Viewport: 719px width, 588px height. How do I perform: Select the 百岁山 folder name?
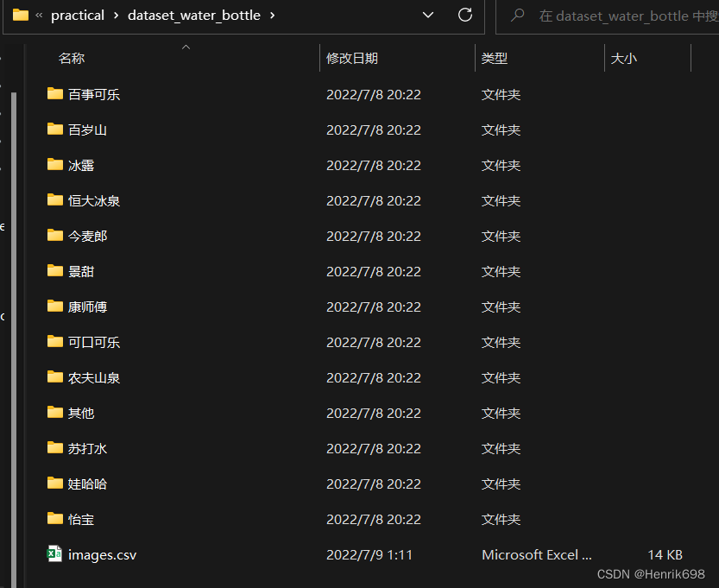[87, 130]
